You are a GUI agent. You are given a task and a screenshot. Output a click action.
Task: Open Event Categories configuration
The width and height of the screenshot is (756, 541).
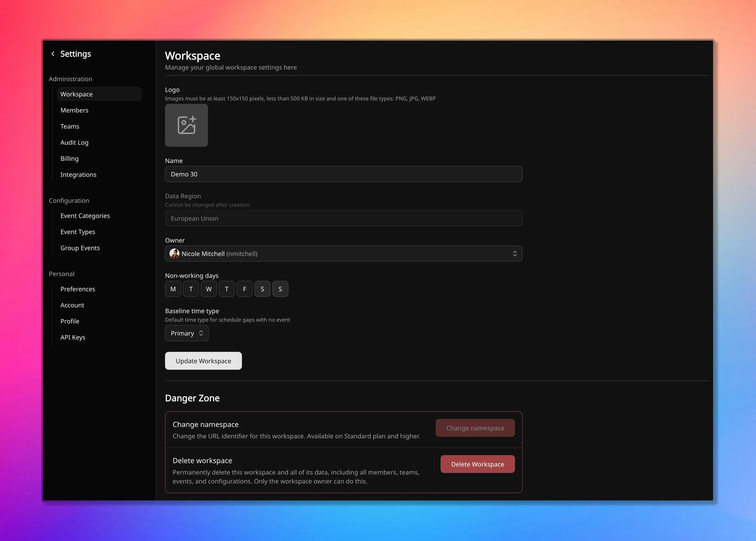99,216
